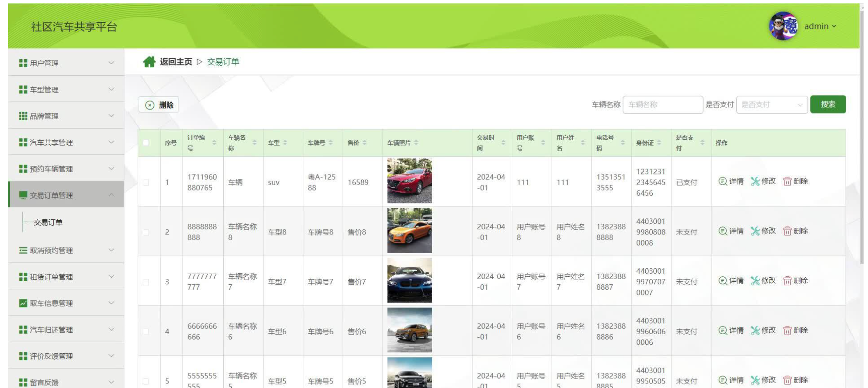Viewport: 868px width, 388px height.
Task: Open the 预约车辆管理 menu
Action: click(x=66, y=169)
